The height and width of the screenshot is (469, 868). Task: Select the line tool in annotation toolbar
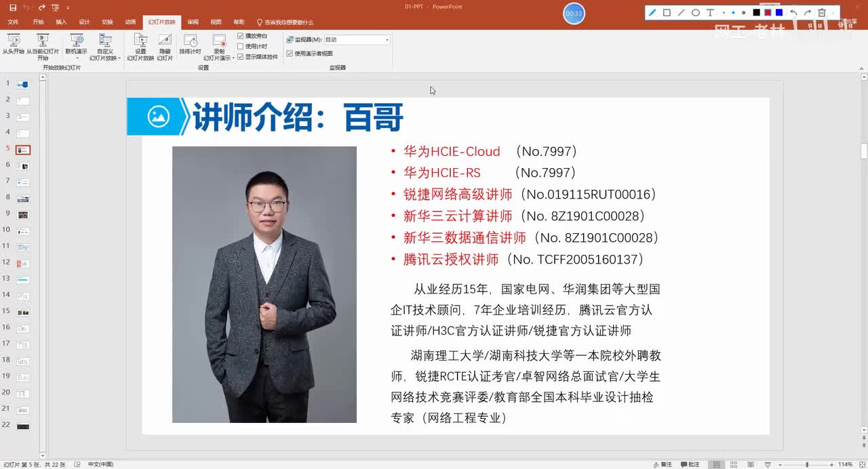[681, 12]
